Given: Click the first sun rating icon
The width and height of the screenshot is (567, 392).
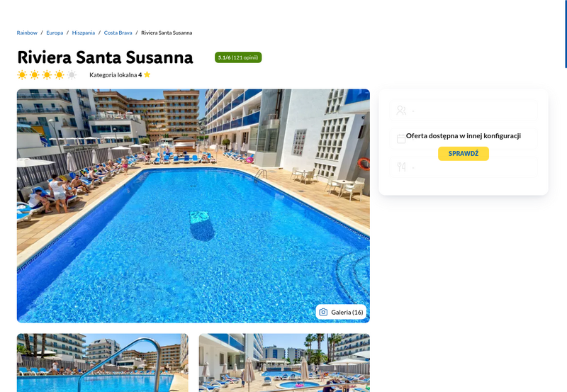Looking at the screenshot, I should coord(22,75).
